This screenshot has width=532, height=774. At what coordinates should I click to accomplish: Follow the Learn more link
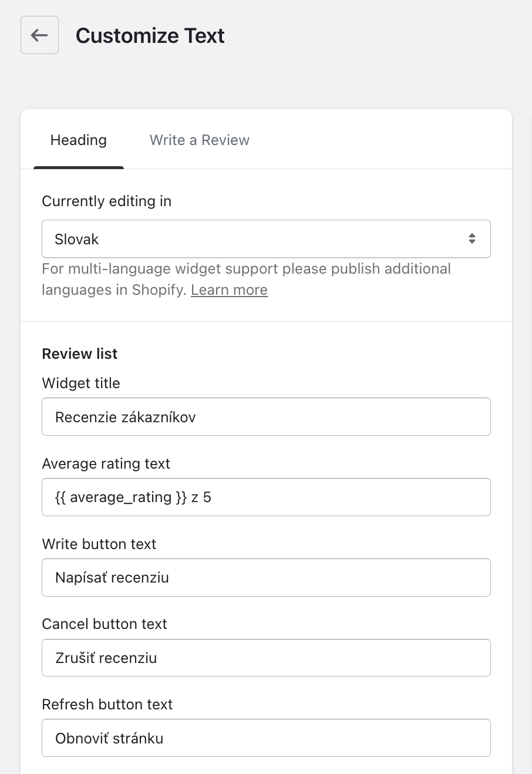tap(229, 290)
